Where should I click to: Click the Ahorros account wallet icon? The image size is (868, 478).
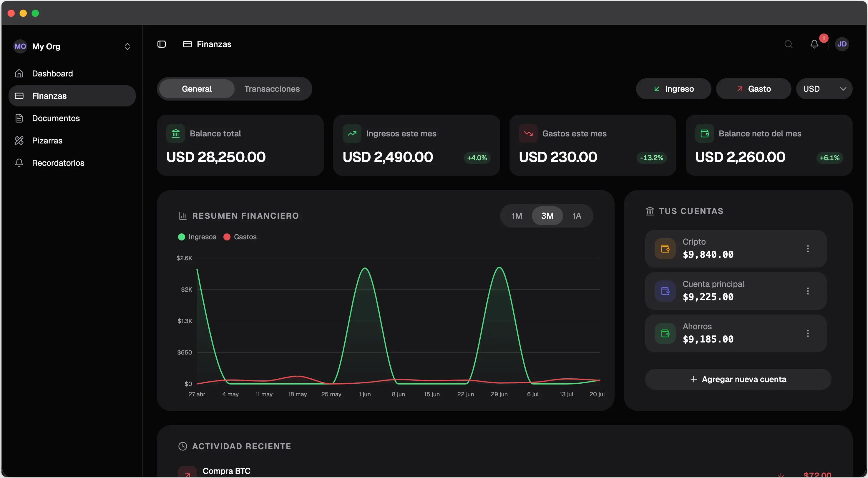[665, 333]
